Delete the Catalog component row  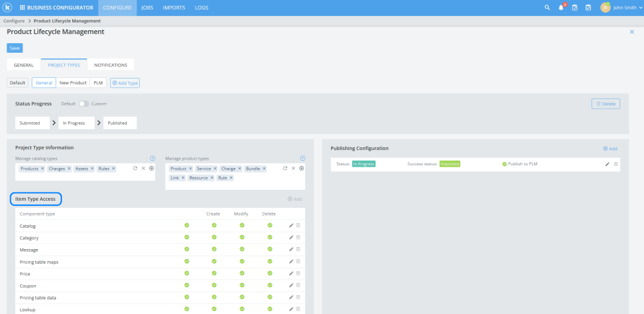coord(298,225)
